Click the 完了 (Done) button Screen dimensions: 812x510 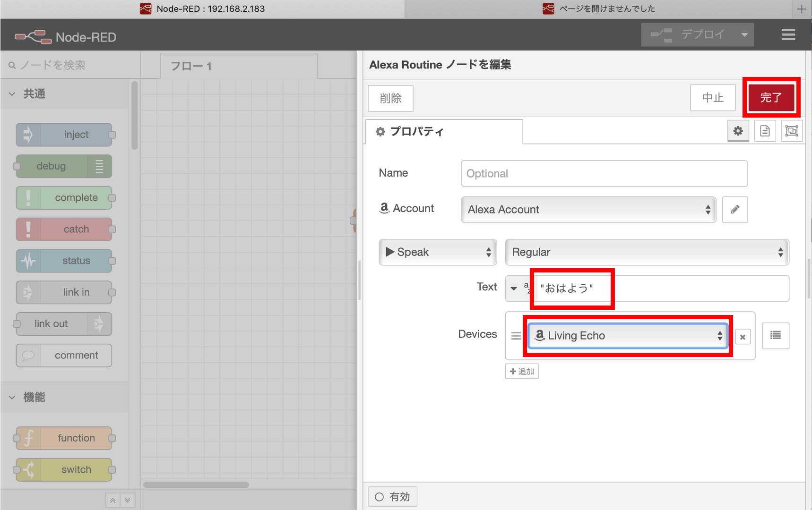[771, 98]
